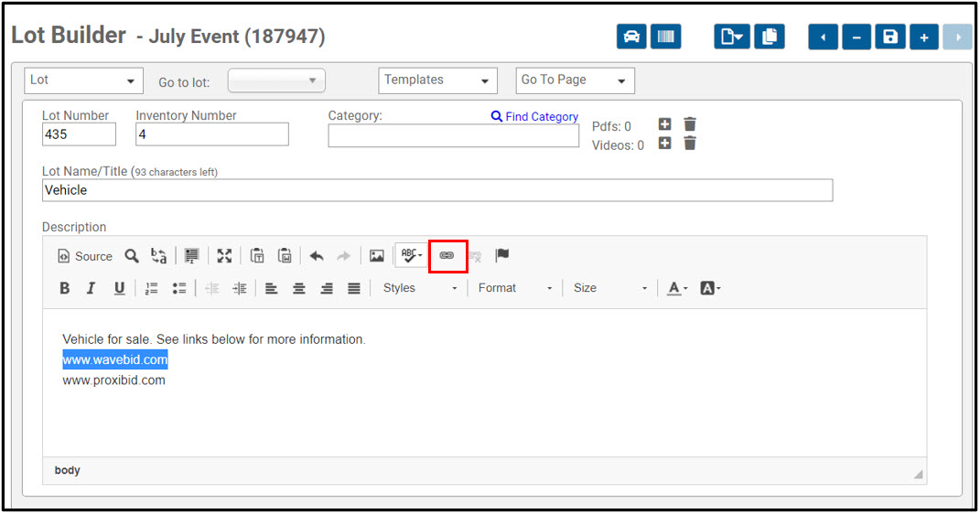
Task: Click Paste as plain text icon
Action: 257,256
